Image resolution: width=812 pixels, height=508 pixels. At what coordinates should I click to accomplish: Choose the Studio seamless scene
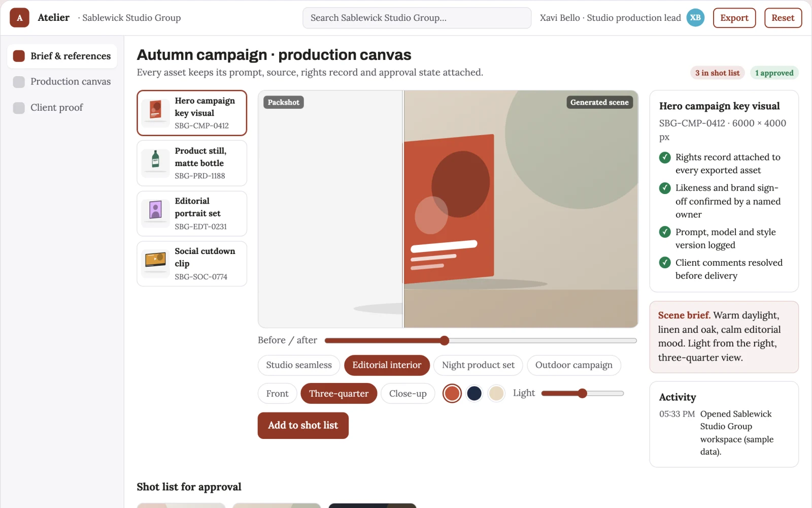coord(299,365)
